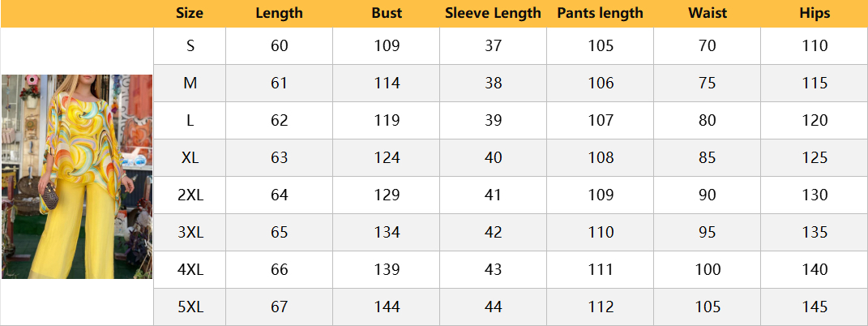Select the 5XL size row label
Screen dimensions: 868x326
[190, 307]
